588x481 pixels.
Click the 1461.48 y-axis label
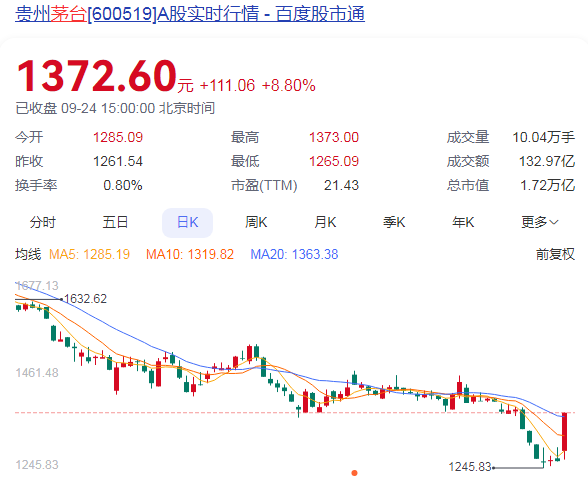(37, 373)
